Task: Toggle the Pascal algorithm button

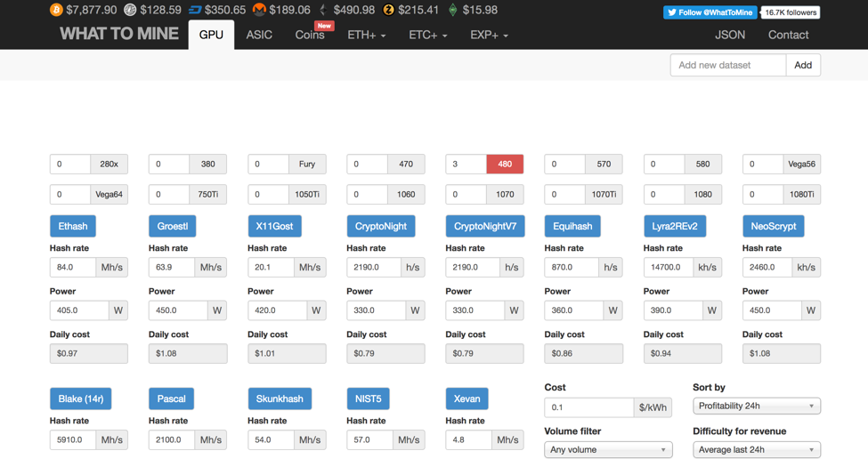Action: [x=171, y=399]
